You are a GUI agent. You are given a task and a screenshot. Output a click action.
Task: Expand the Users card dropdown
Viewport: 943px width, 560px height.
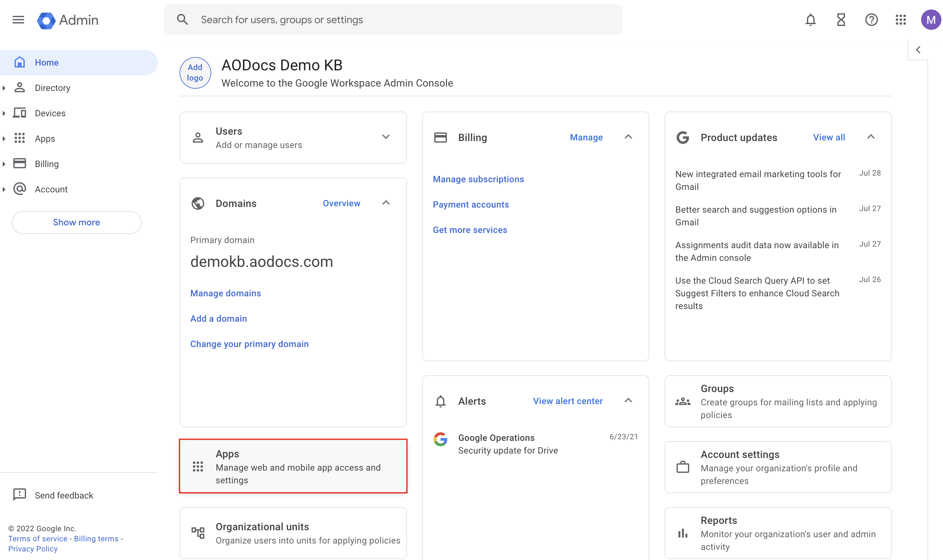coord(385,137)
